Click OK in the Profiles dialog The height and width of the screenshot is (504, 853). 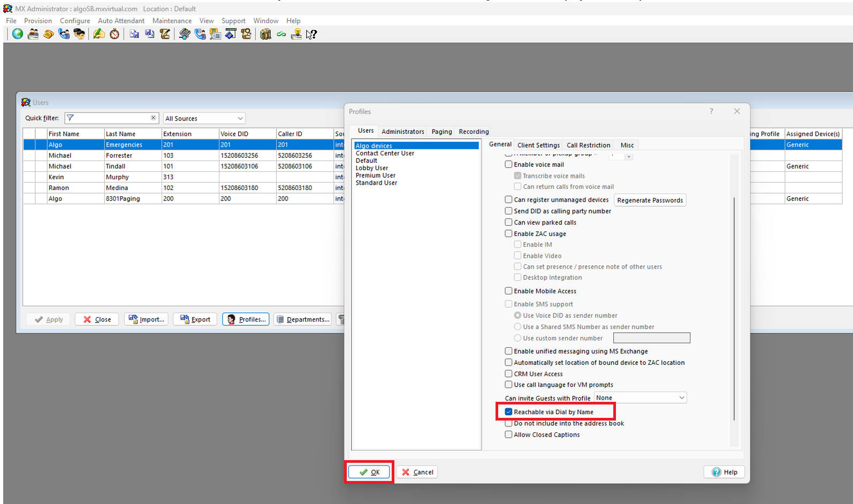pos(369,472)
